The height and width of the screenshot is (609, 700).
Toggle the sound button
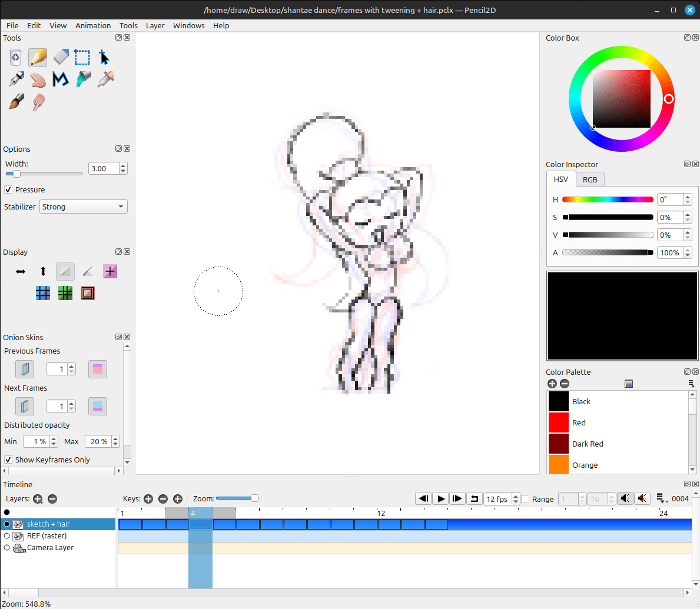tap(625, 498)
